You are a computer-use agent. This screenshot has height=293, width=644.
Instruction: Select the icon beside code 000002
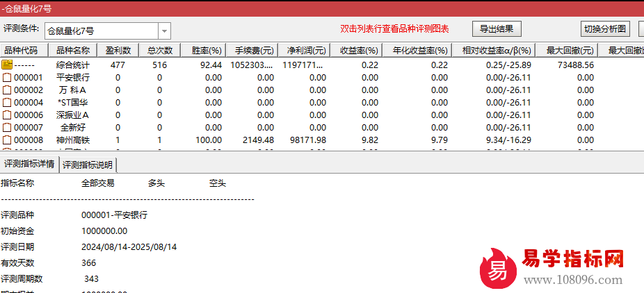(x=7, y=90)
